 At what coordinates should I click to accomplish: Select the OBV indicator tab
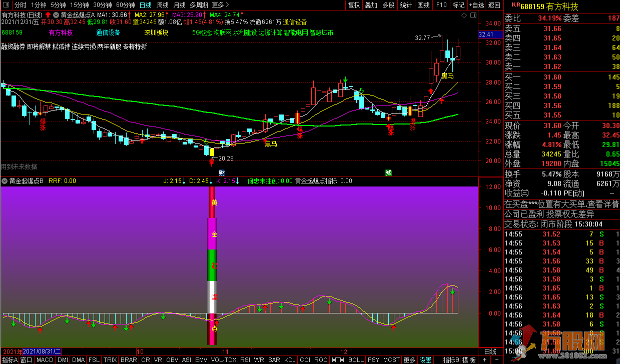click(x=172, y=360)
